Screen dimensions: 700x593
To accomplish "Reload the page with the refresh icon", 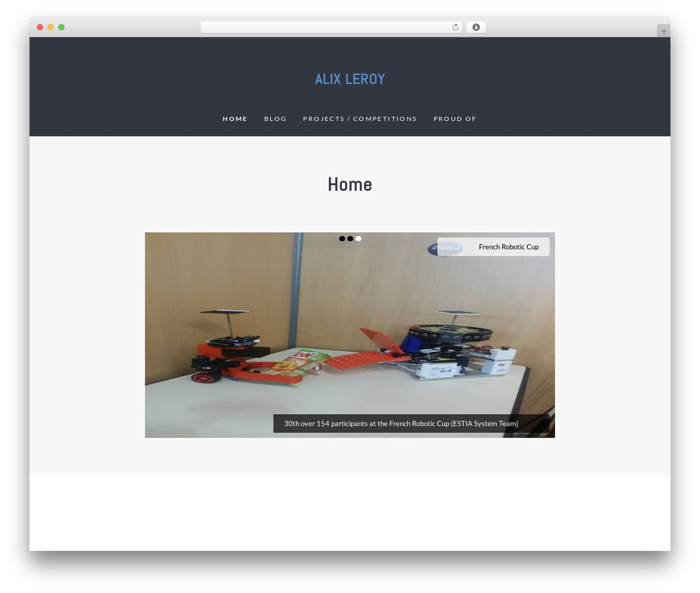I will coord(455,27).
